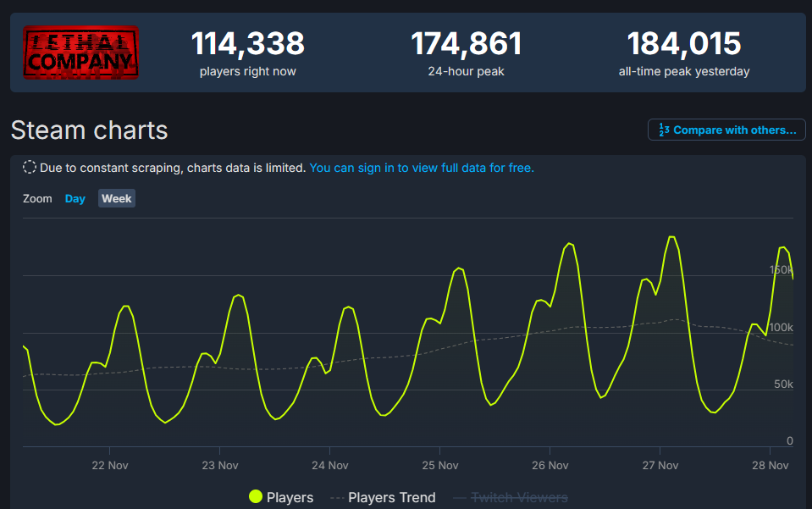Click the dashed circle loading icon
This screenshot has width=812, height=509.
click(x=30, y=167)
